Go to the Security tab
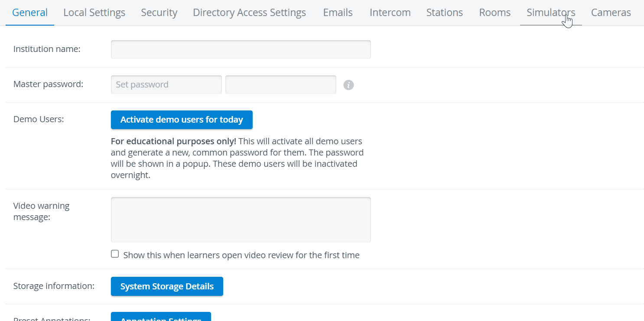Viewport: 644px width, 321px height. click(x=159, y=13)
